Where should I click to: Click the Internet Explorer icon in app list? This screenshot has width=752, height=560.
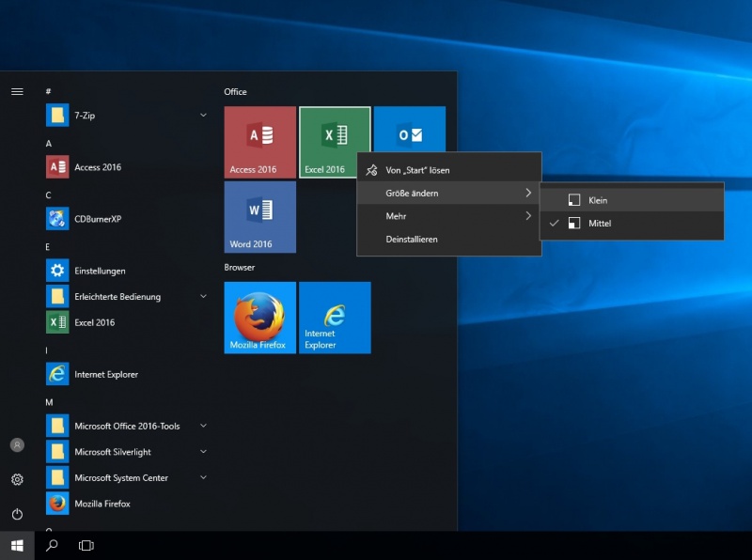57,374
